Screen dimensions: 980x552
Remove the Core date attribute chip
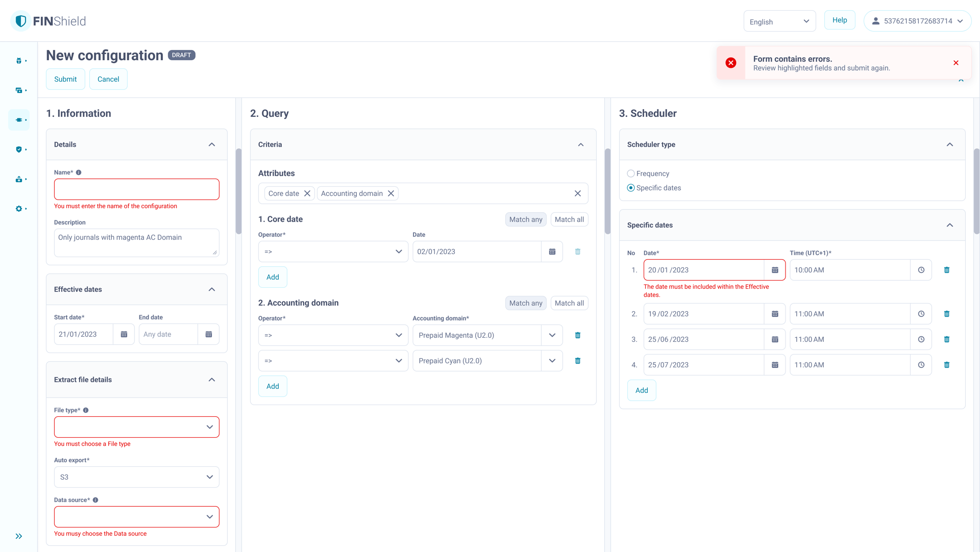tap(307, 193)
